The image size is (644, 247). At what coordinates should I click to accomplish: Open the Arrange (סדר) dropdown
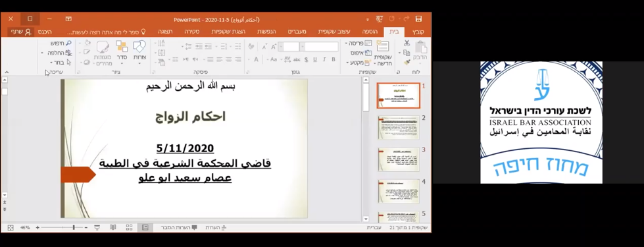122,53
